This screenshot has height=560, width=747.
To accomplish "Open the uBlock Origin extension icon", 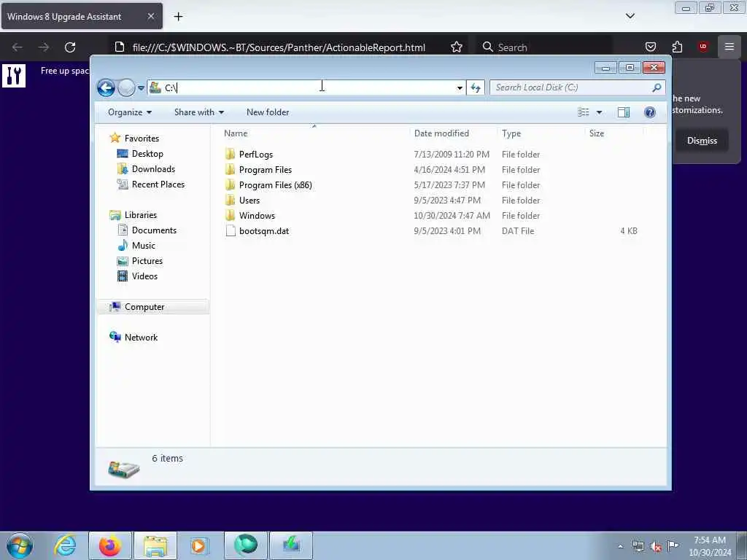I will 703,47.
